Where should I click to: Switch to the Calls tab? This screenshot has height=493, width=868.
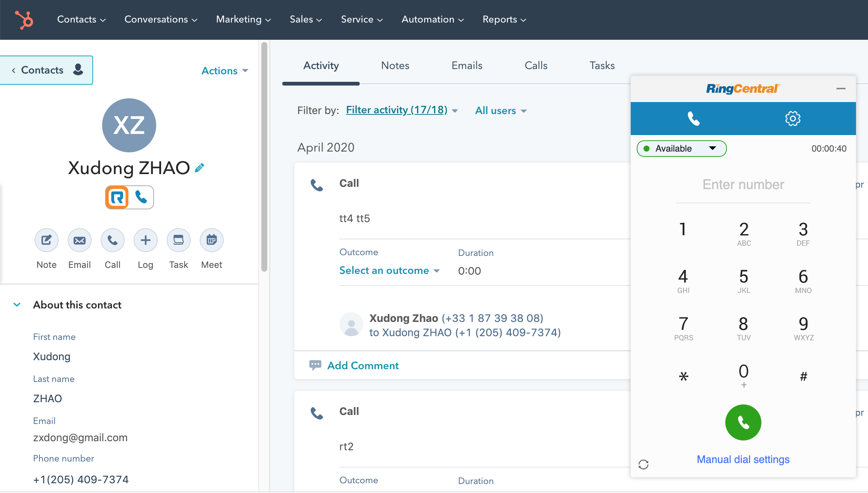tap(536, 66)
